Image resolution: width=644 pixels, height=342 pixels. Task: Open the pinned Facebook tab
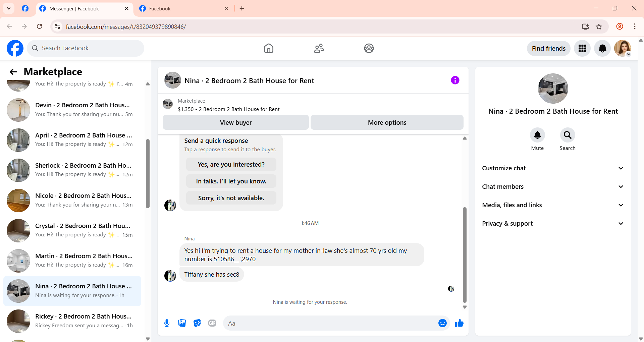[25, 8]
